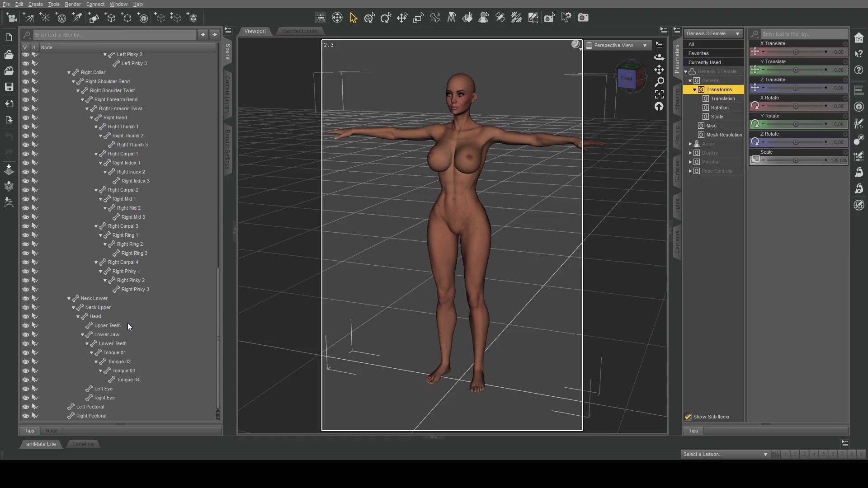Select the Node Selection arrow tool
This screenshot has width=868, height=488.
(354, 18)
